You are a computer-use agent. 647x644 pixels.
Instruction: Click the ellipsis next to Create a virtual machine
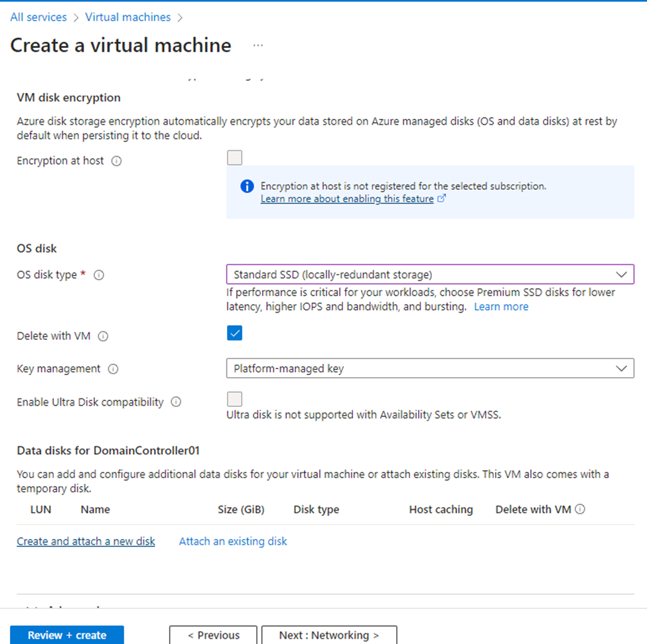(x=257, y=46)
